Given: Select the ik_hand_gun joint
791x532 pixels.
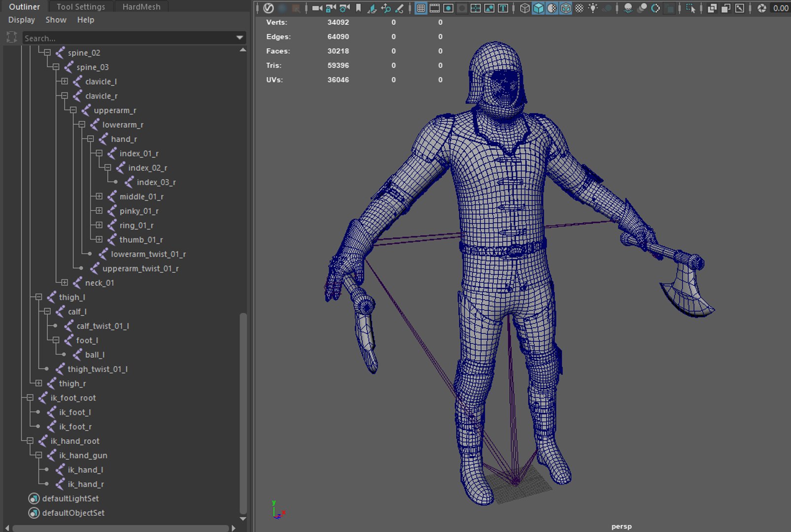Looking at the screenshot, I should point(83,455).
